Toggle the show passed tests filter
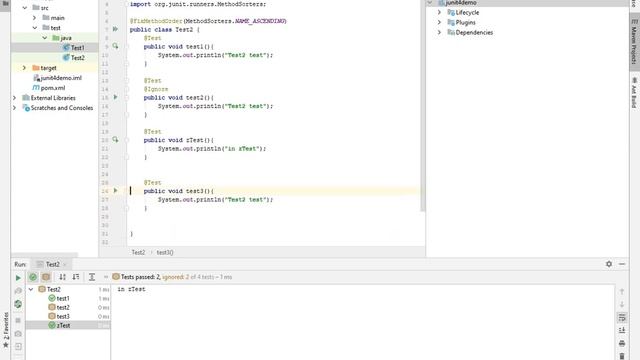This screenshot has width=640, height=360. (x=33, y=277)
